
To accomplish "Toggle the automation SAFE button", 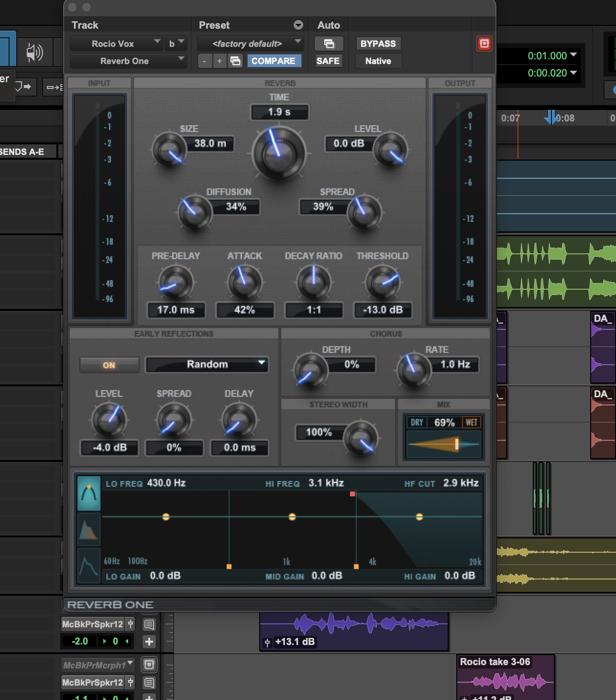I will click(x=328, y=61).
